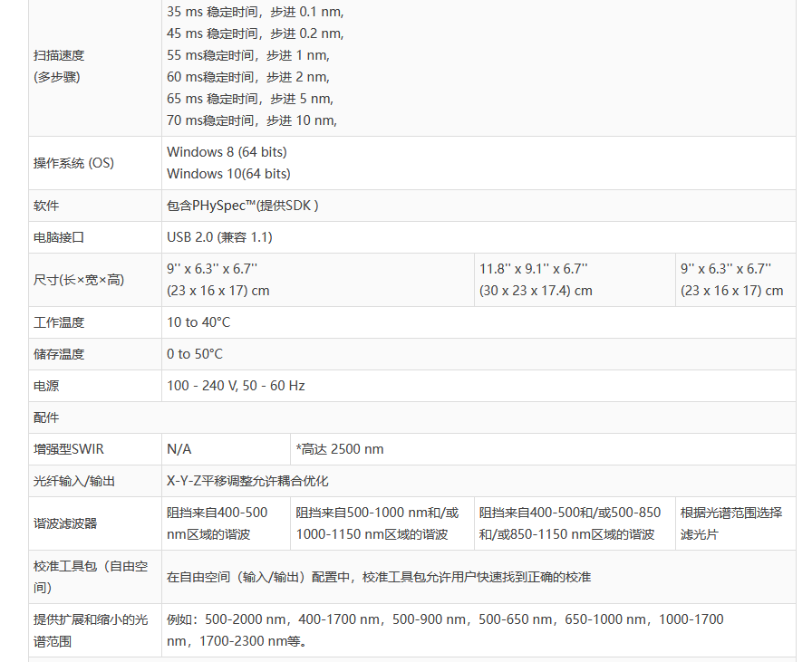Screen dimensions: 812x662
Task: Click the 10 to 40°C working temperature value
Action: click(x=198, y=322)
